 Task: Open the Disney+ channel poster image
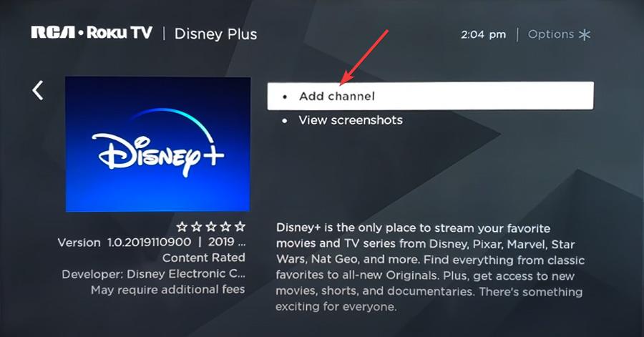157,144
